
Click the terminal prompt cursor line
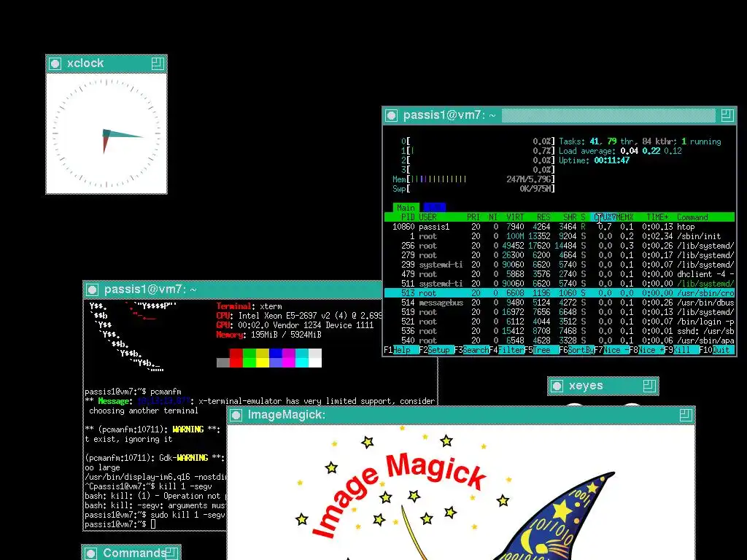120,524
